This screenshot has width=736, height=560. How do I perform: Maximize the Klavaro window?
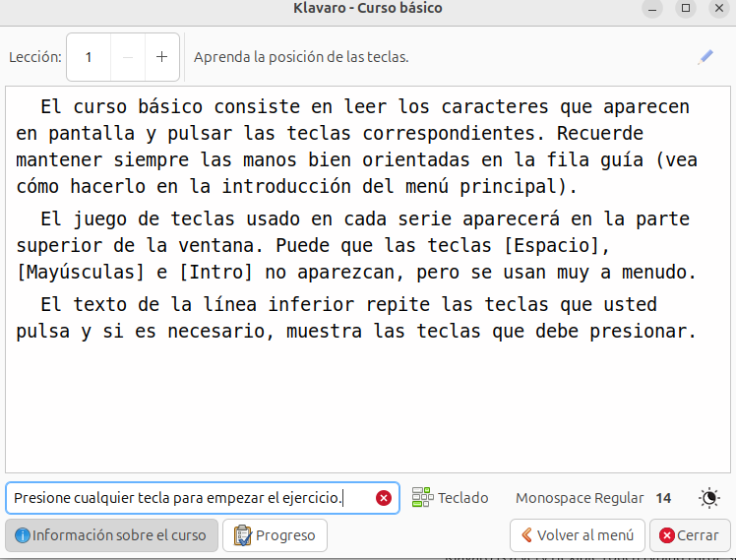686,8
